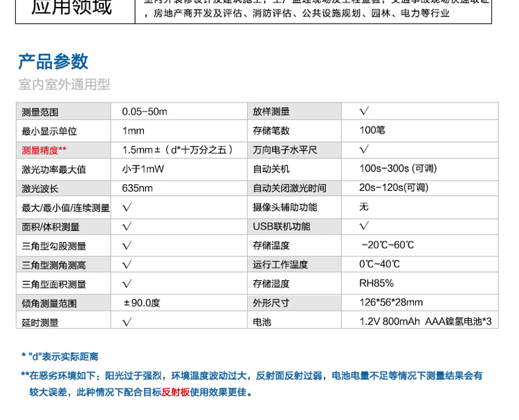Screen dimensions: 519x420
Task: Click the RH85% storage humidity value
Action: point(376,284)
